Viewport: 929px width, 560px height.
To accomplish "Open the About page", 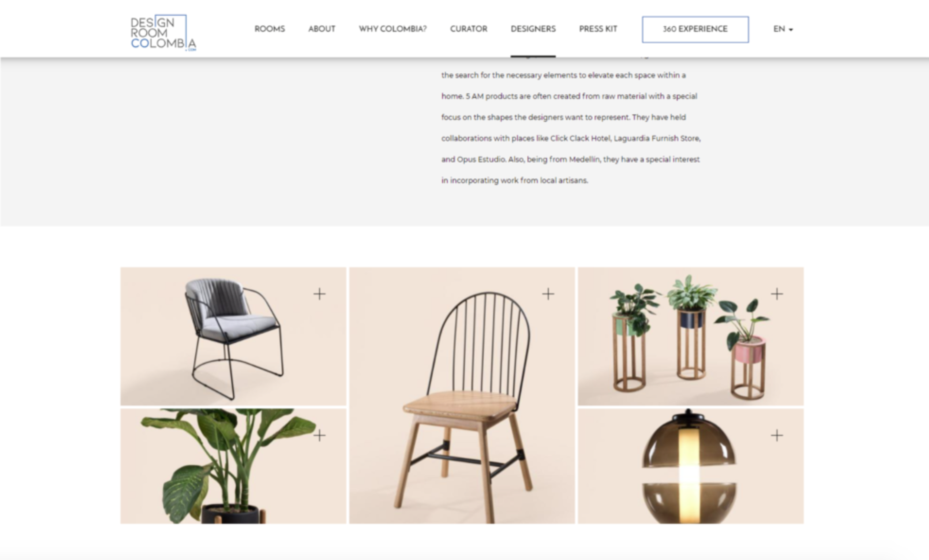I will coord(322,29).
